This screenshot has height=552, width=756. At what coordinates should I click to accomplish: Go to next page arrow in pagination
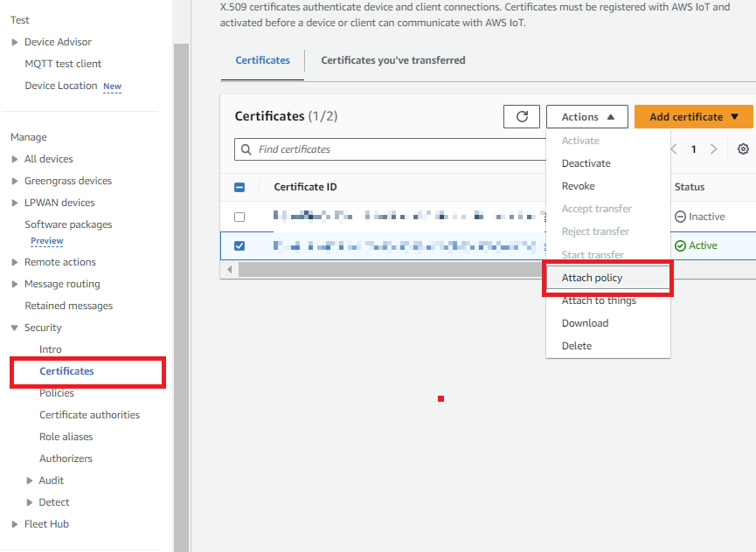(714, 149)
